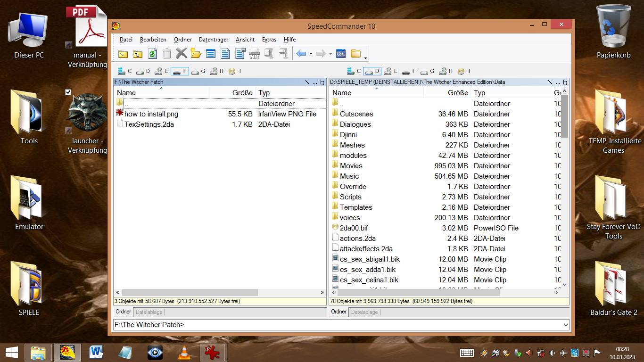
Task: Select optical drive I in the right panel
Action: point(463,71)
